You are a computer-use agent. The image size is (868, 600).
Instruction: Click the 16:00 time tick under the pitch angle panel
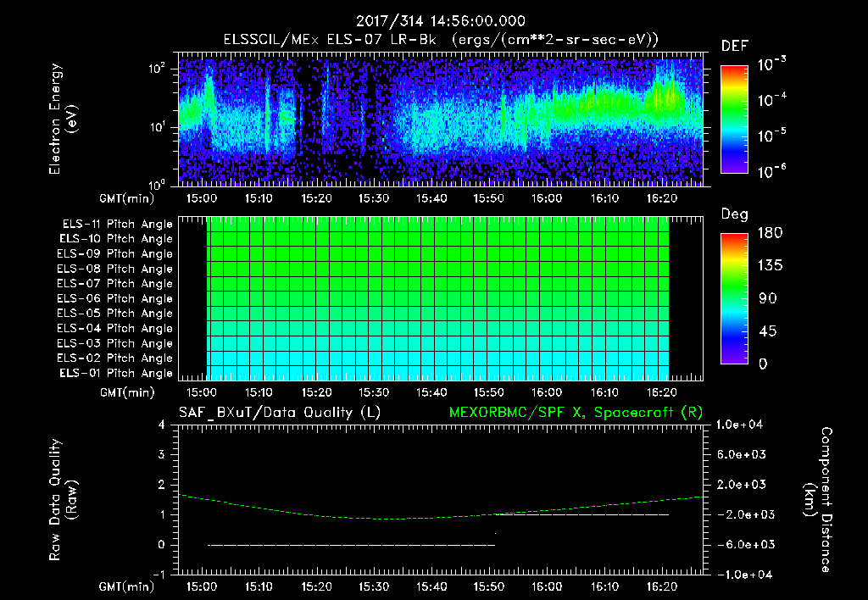(x=547, y=393)
